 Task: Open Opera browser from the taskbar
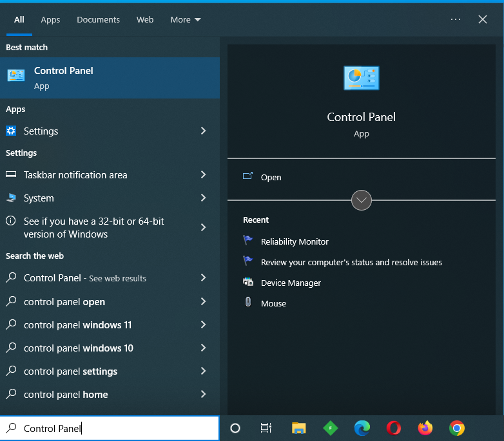[394, 428]
